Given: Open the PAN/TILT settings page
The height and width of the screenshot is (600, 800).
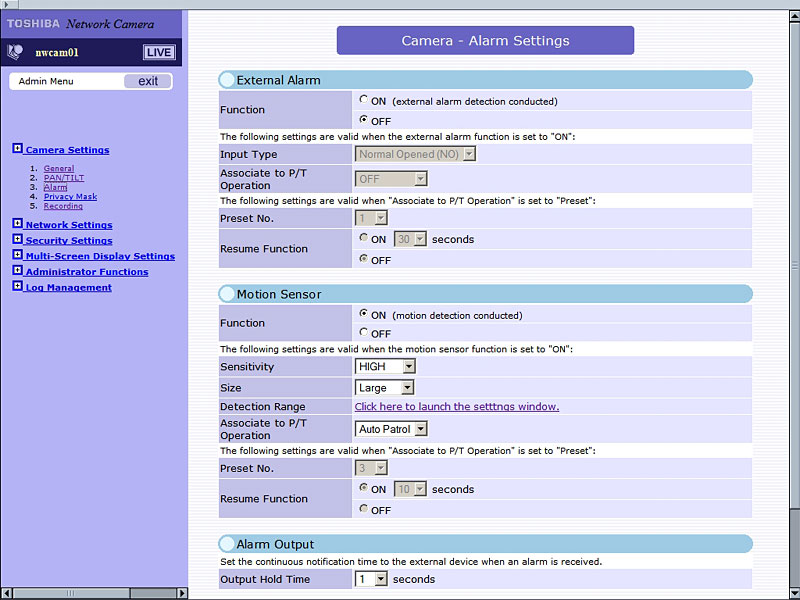Looking at the screenshot, I should (64, 178).
